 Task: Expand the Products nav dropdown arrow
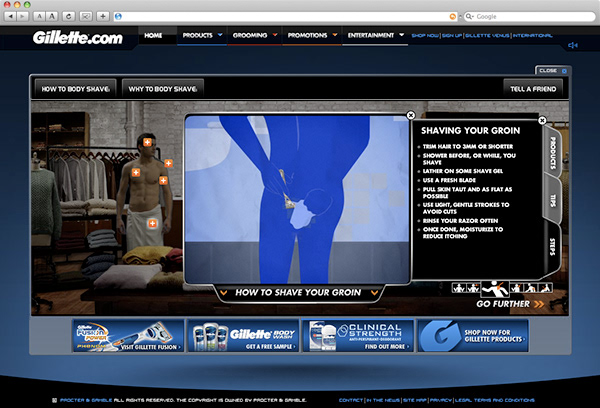click(x=220, y=34)
